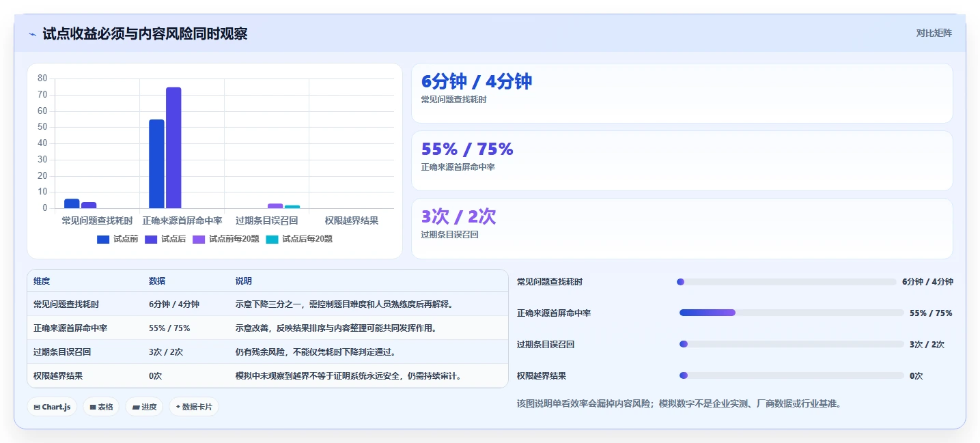Select the 权限越界结果 table row label

[x=58, y=376]
